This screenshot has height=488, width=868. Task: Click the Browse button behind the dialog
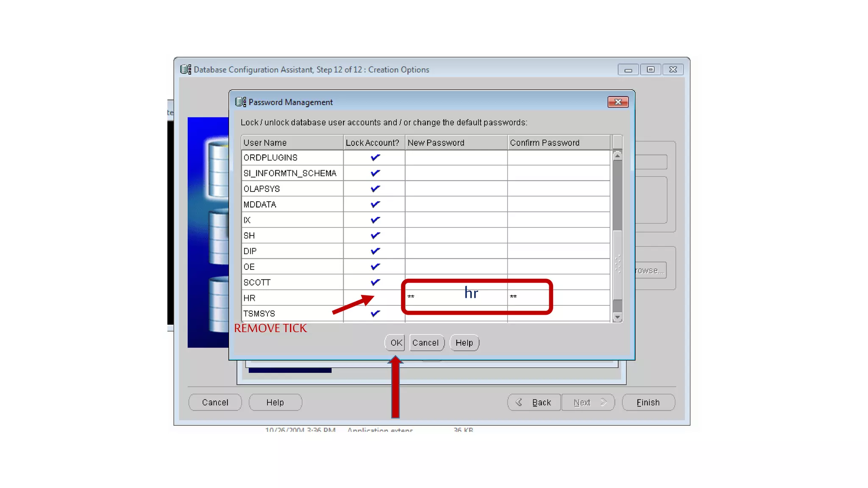651,270
